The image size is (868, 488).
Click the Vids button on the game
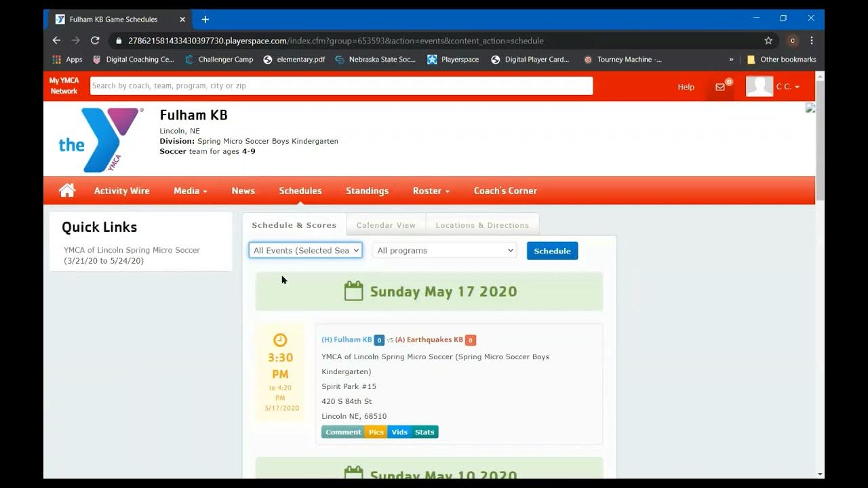coord(399,432)
